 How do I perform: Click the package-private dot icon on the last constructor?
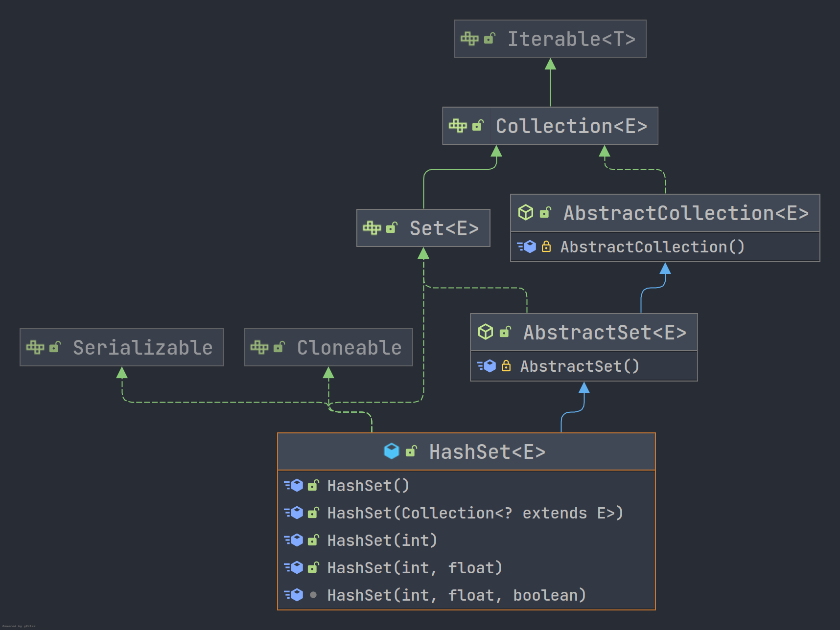[x=313, y=595]
